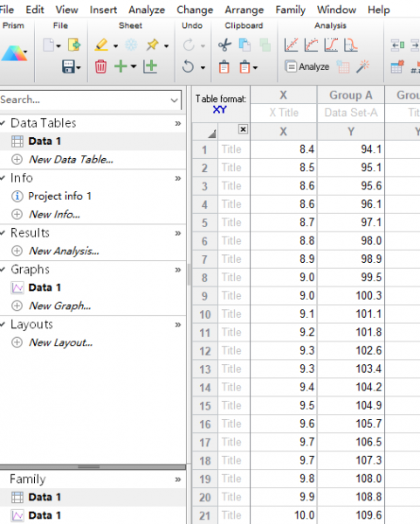Click the dose-response curve analysis icon
Screen dimensions: 420x524
point(351,45)
